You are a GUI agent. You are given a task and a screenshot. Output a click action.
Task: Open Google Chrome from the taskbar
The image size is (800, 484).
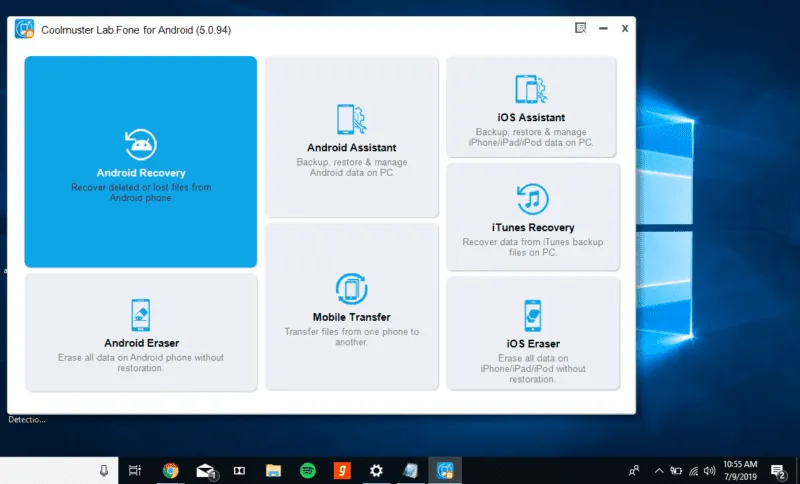point(170,470)
